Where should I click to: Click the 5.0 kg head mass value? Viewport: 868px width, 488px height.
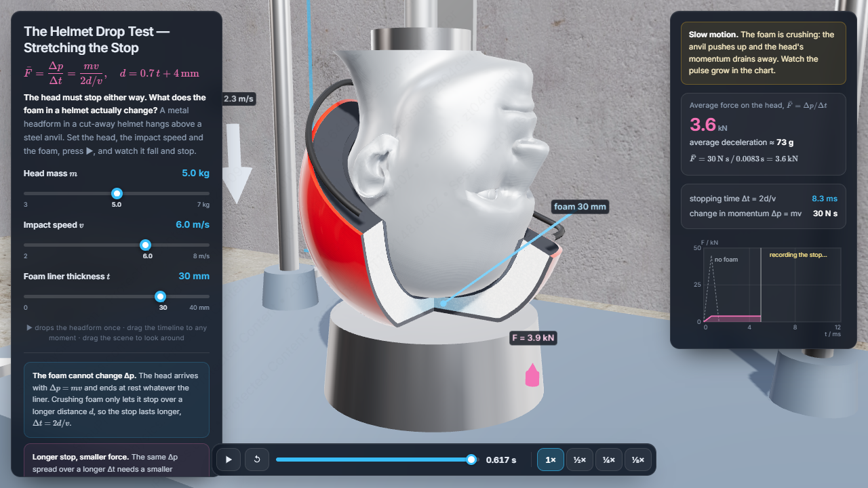195,173
